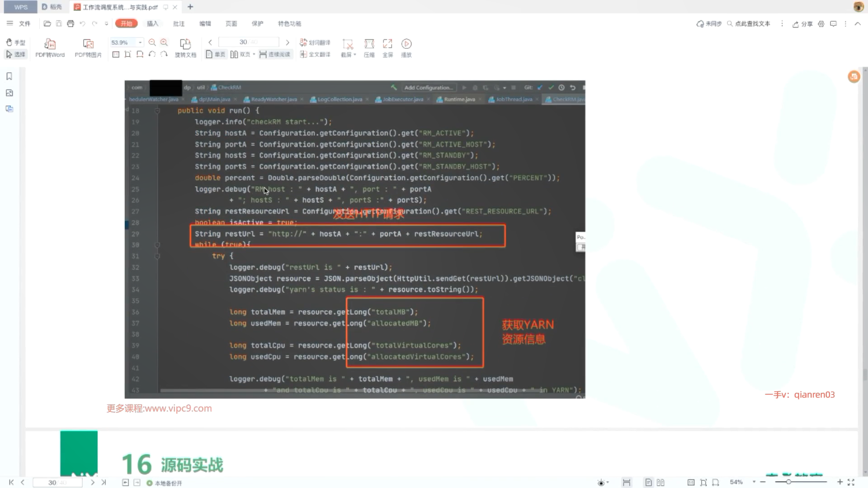This screenshot has height=488, width=868.
Task: Open the bookmark panel in left sidebar
Action: click(9, 76)
